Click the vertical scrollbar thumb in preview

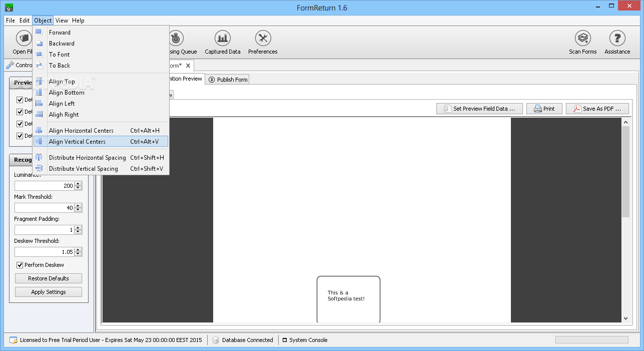tap(625, 171)
